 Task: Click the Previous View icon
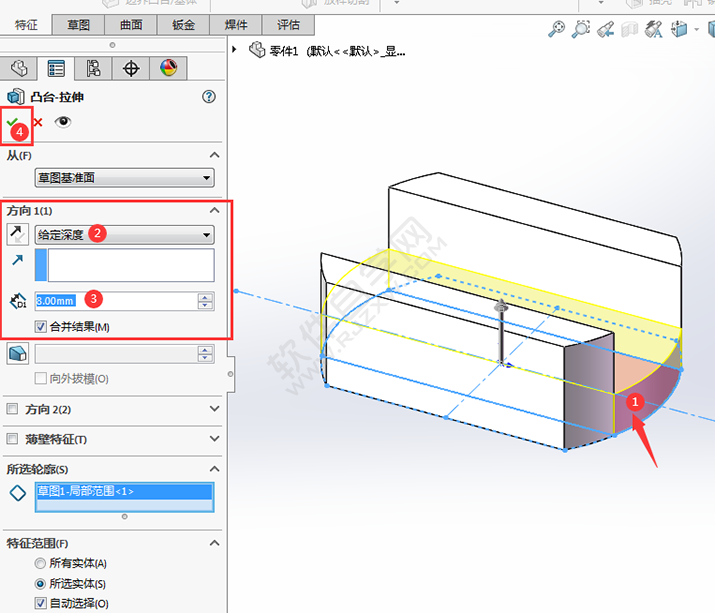(x=606, y=29)
